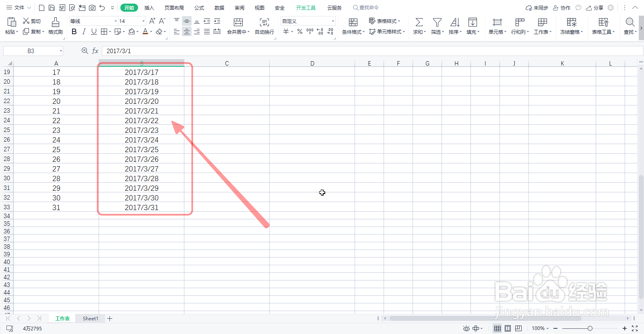
Task: Select cell containing 2017/3/25
Action: coord(142,149)
